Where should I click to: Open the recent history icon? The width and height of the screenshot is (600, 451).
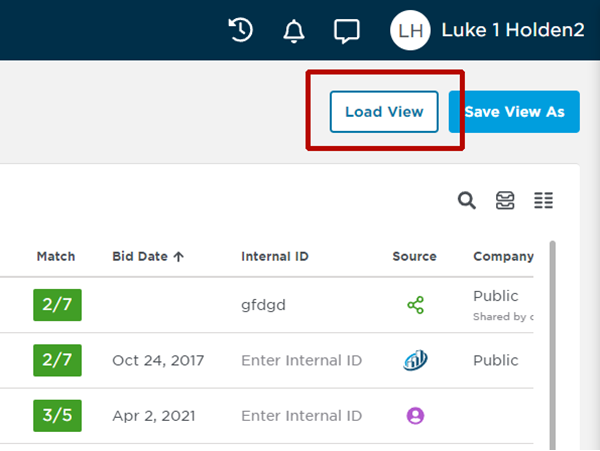coord(240,30)
